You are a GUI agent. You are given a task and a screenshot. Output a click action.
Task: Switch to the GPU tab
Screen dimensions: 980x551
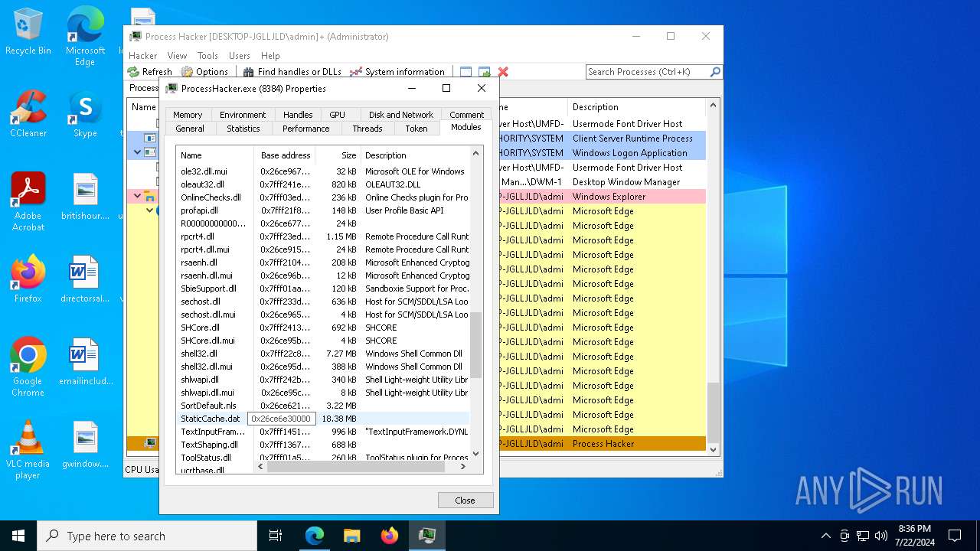pos(337,115)
